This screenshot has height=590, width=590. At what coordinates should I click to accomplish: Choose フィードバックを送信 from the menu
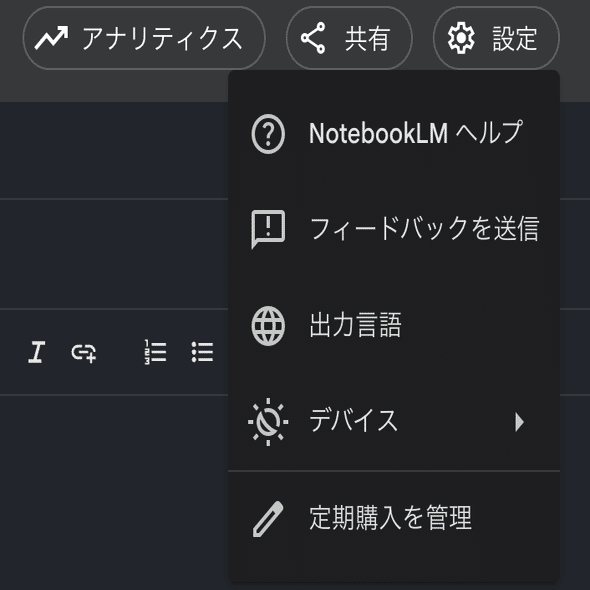click(394, 230)
